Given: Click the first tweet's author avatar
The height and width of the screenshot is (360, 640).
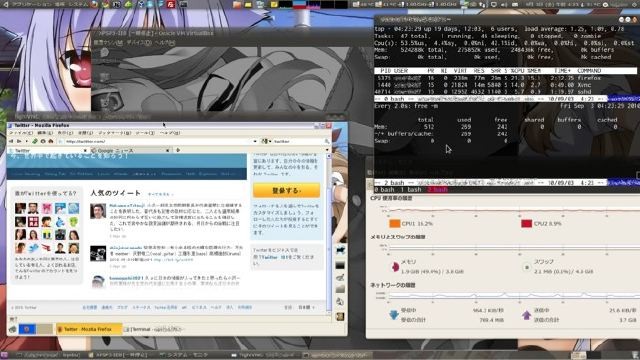Looking at the screenshot, I should [98, 211].
